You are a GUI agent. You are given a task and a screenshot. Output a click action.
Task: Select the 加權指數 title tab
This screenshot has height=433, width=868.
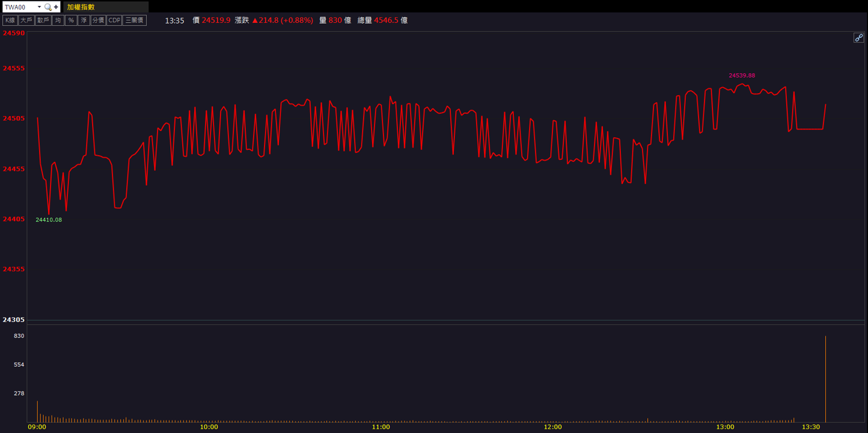click(x=105, y=7)
